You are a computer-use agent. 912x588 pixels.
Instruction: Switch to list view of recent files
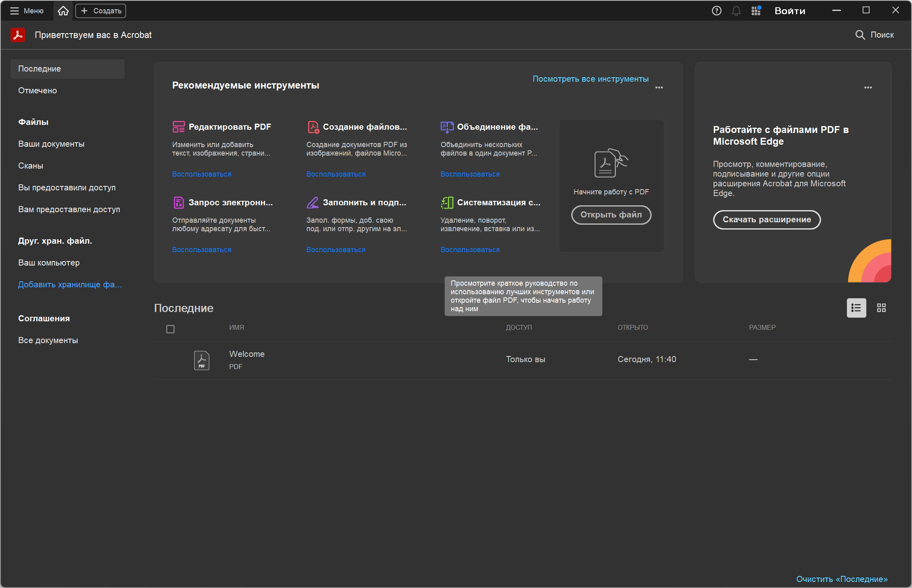point(856,308)
